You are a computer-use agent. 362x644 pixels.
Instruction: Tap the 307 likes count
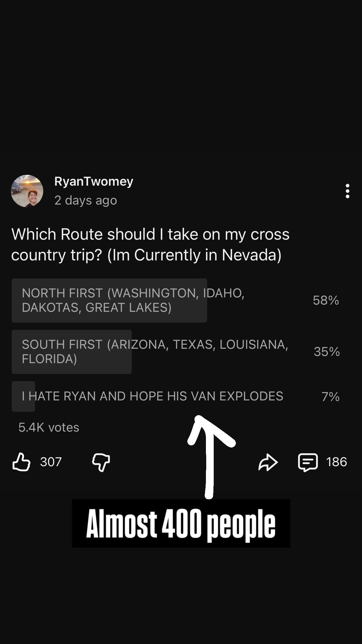point(51,462)
